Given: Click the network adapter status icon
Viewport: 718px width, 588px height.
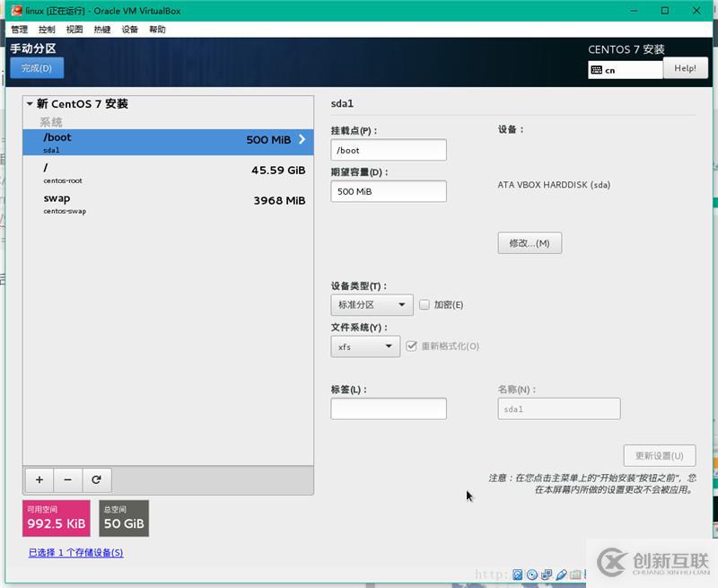Looking at the screenshot, I should point(546,574).
